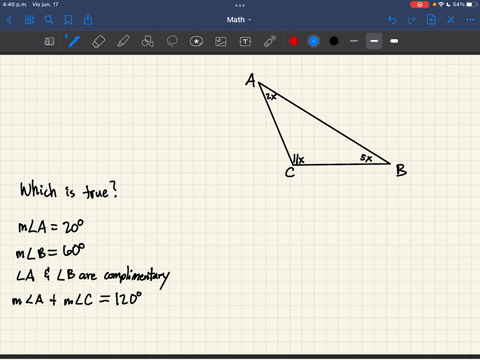Select the Shapes tool
The image size is (480, 360).
pyautogui.click(x=147, y=41)
